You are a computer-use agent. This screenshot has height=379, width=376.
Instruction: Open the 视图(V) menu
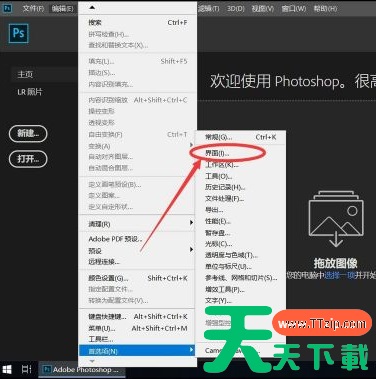263,8
